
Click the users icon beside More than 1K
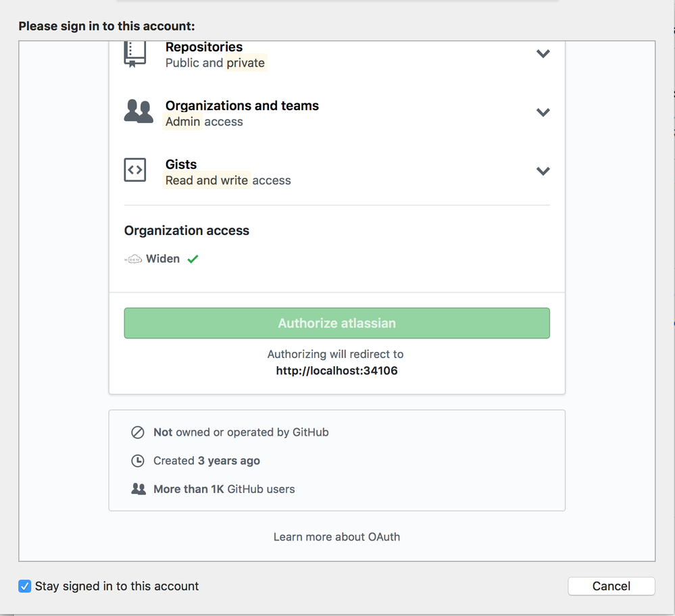click(x=139, y=489)
